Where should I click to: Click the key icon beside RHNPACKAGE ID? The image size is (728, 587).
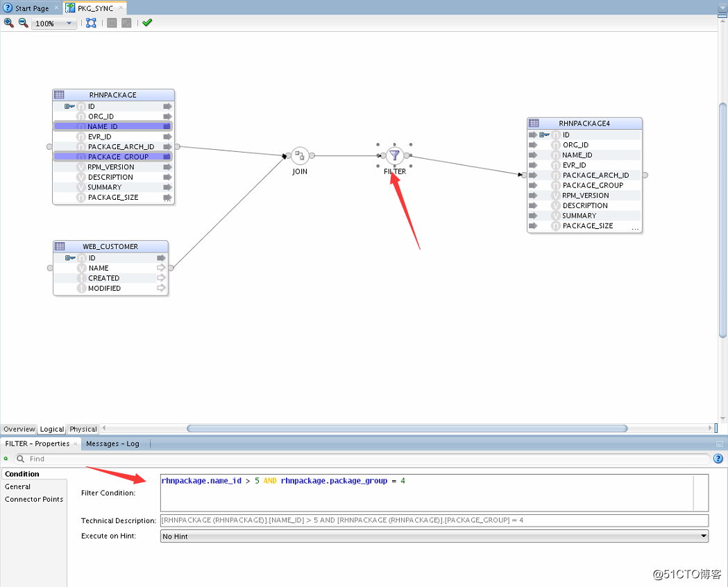(69, 106)
